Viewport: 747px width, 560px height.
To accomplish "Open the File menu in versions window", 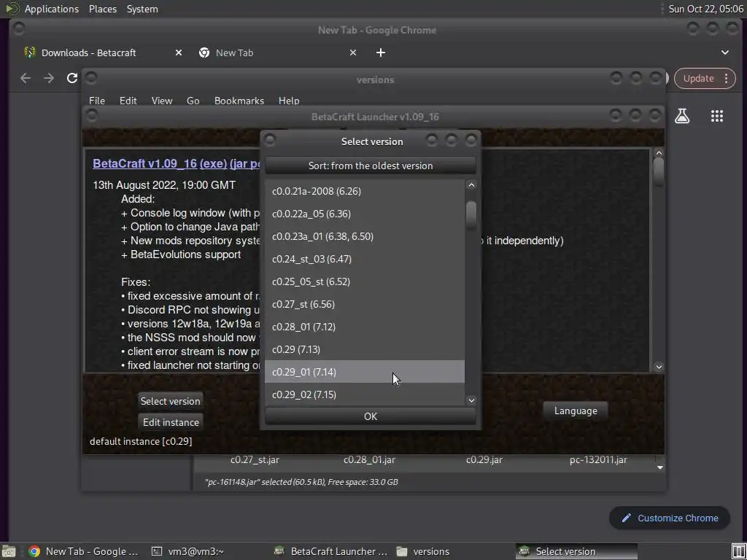I will click(97, 101).
